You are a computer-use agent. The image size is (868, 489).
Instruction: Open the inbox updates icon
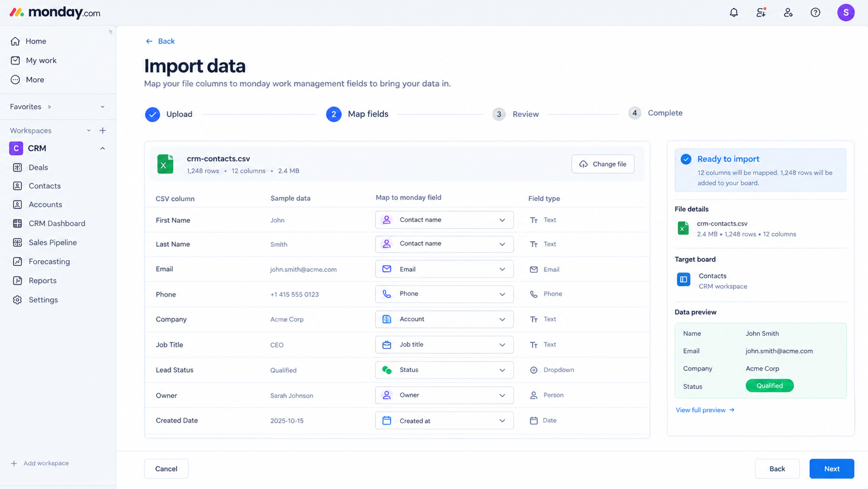[761, 12]
